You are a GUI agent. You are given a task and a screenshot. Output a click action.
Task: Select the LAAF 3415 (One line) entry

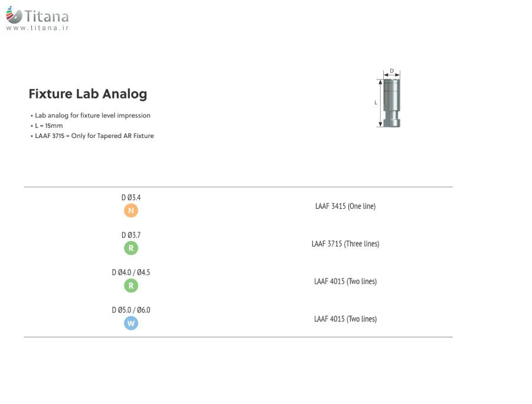[345, 206]
